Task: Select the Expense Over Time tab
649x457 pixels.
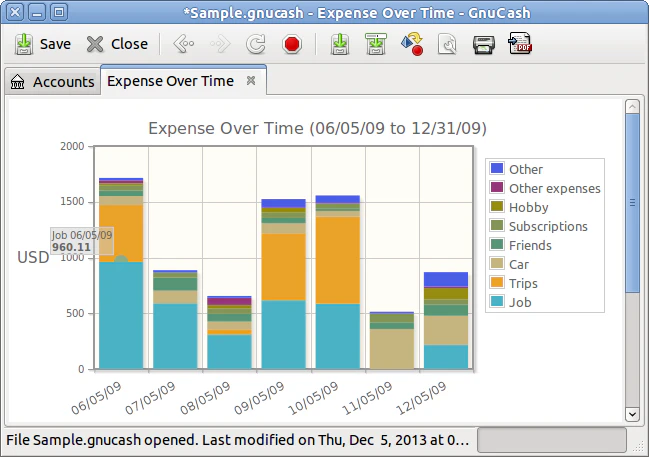Action: click(171, 81)
